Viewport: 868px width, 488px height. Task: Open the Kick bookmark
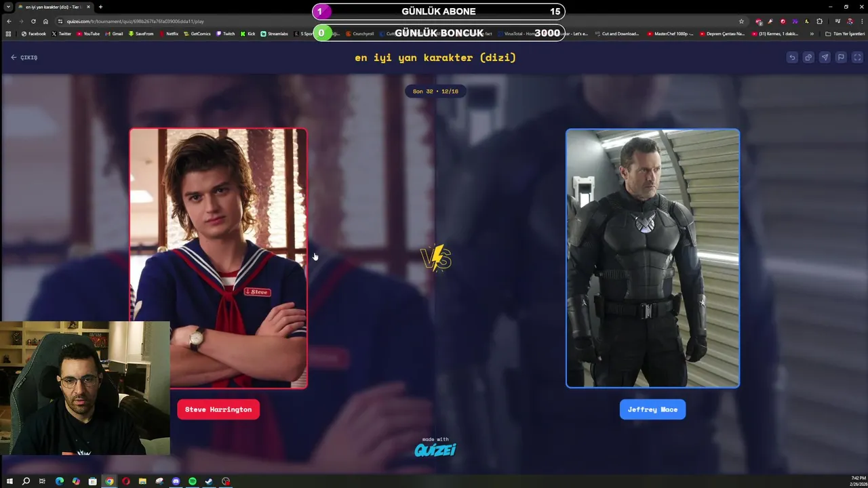pos(248,33)
